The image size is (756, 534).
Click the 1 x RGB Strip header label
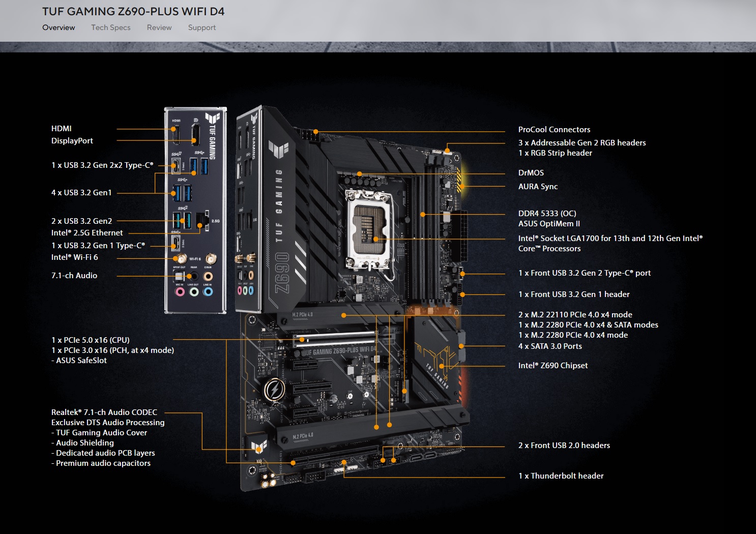tap(555, 153)
